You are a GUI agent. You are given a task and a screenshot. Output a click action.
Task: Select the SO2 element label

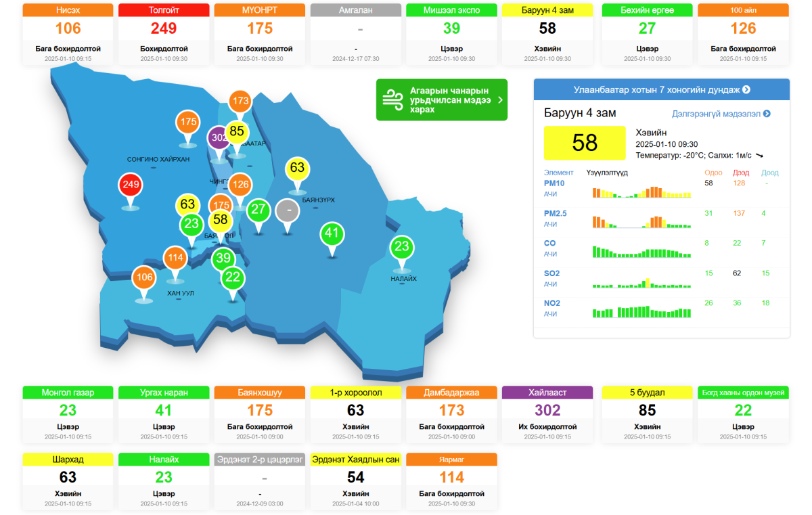(x=551, y=273)
